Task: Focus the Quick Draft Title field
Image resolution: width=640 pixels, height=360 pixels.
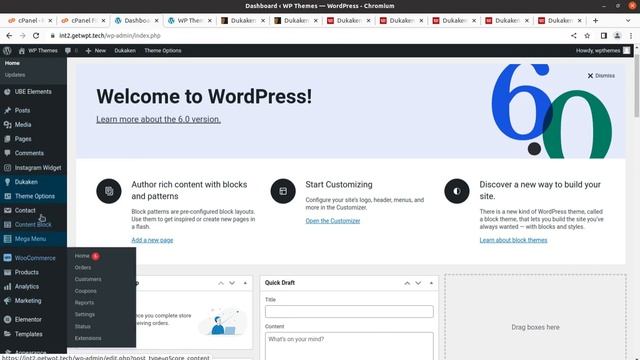Action: coord(349,311)
